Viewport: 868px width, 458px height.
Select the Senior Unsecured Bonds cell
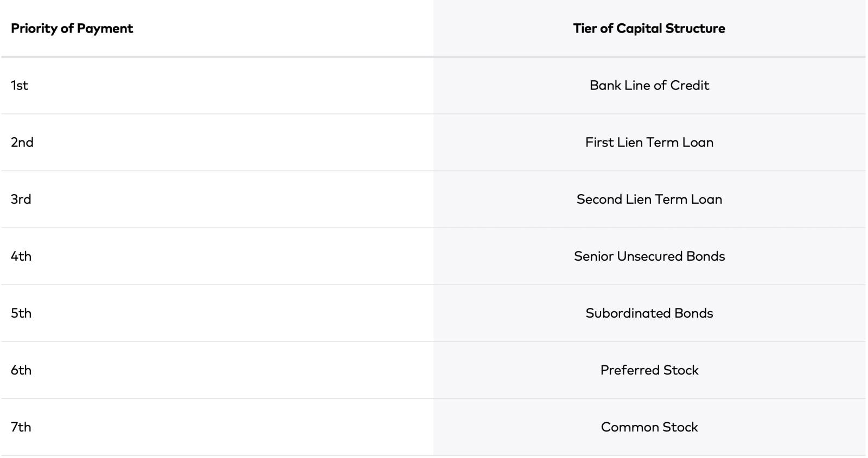click(649, 256)
